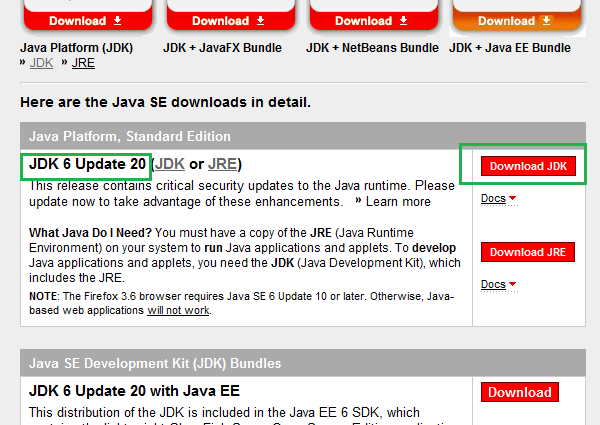Screen dimensions: 600x425
Task: Click Download button above JDK + NetBeans Bundle
Action: tap(374, 20)
